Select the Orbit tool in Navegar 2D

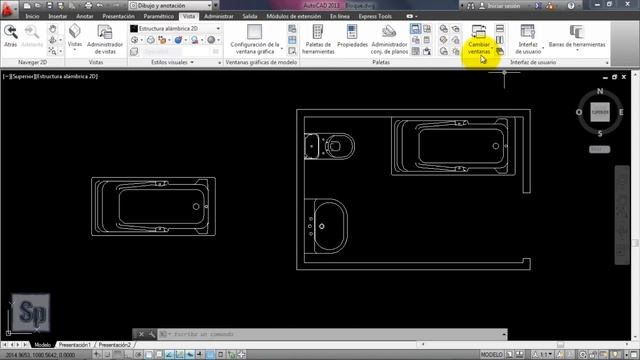53,40
